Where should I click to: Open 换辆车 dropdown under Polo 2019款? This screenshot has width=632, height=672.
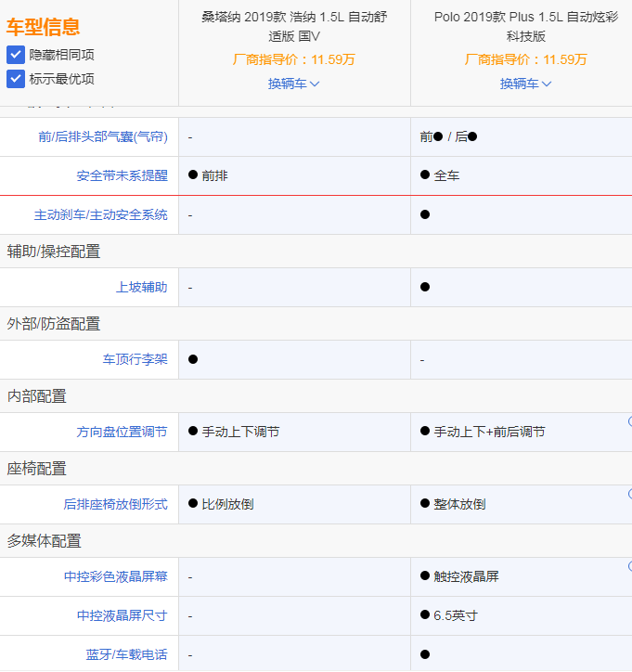coord(525,84)
